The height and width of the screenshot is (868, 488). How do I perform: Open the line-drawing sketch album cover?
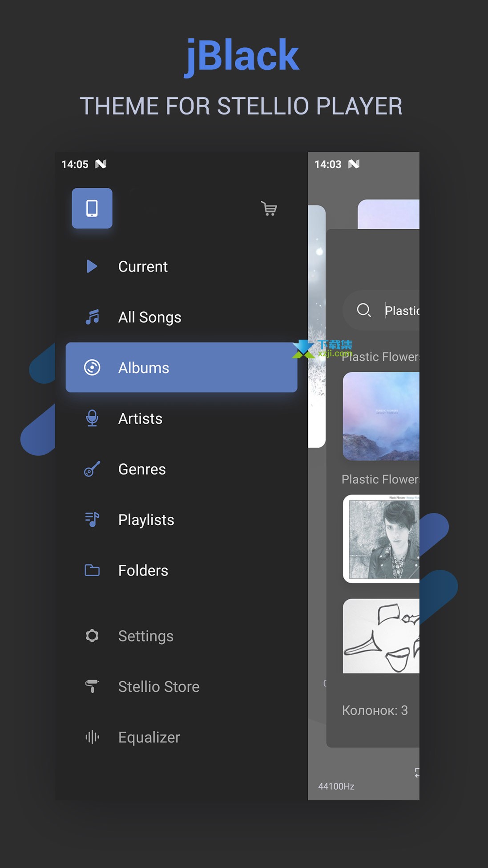tap(381, 636)
